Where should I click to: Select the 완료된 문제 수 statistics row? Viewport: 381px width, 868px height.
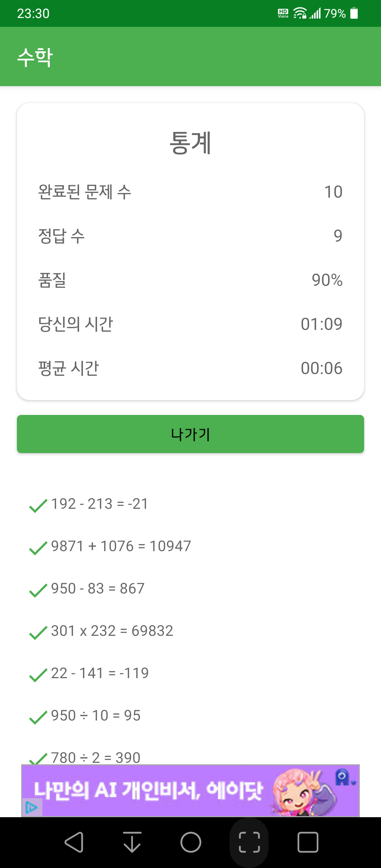(x=190, y=192)
